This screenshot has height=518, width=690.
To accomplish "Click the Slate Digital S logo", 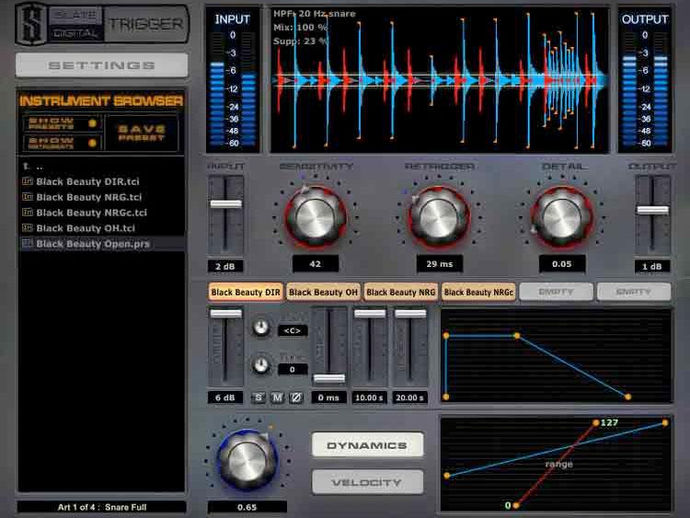I will pyautogui.click(x=32, y=24).
